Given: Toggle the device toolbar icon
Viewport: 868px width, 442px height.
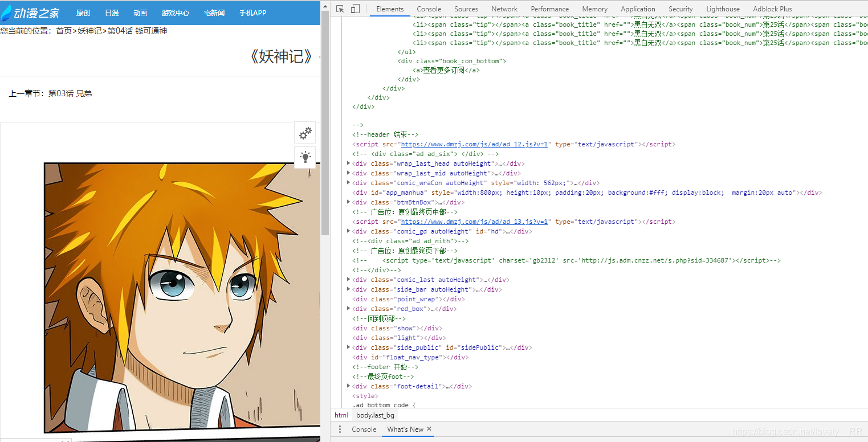Looking at the screenshot, I should click(355, 9).
